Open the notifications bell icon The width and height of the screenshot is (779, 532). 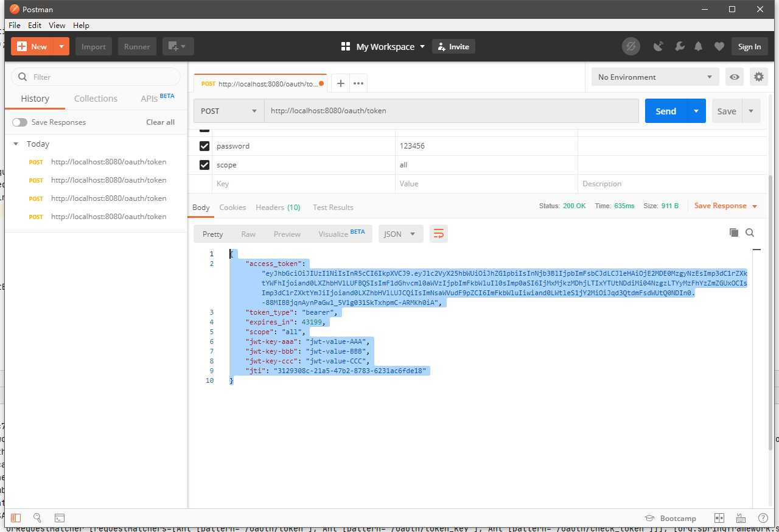[x=699, y=46]
